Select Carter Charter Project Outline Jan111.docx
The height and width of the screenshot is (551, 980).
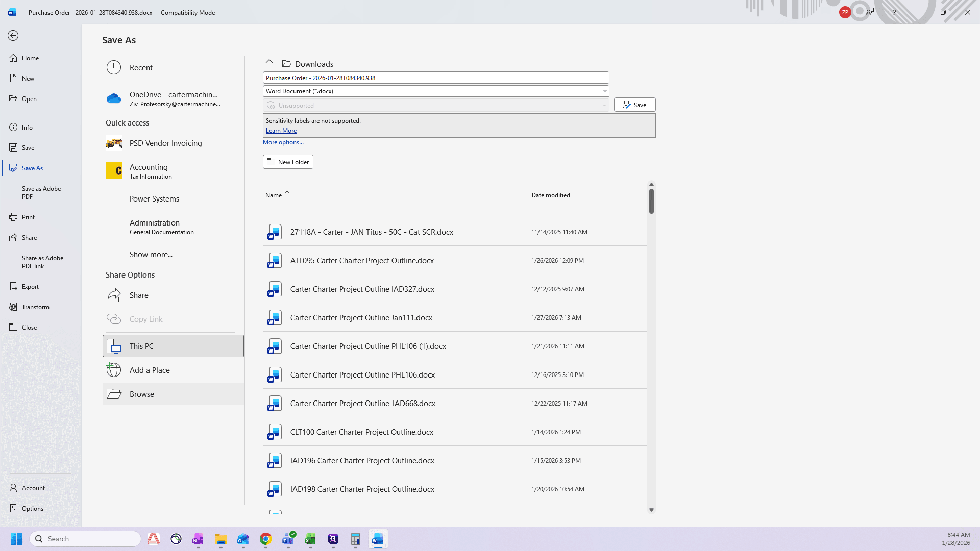point(454,317)
